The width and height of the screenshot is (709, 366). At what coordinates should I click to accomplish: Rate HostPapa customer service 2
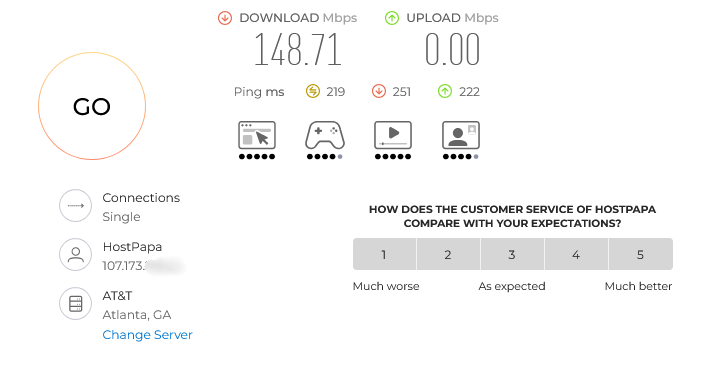click(448, 254)
